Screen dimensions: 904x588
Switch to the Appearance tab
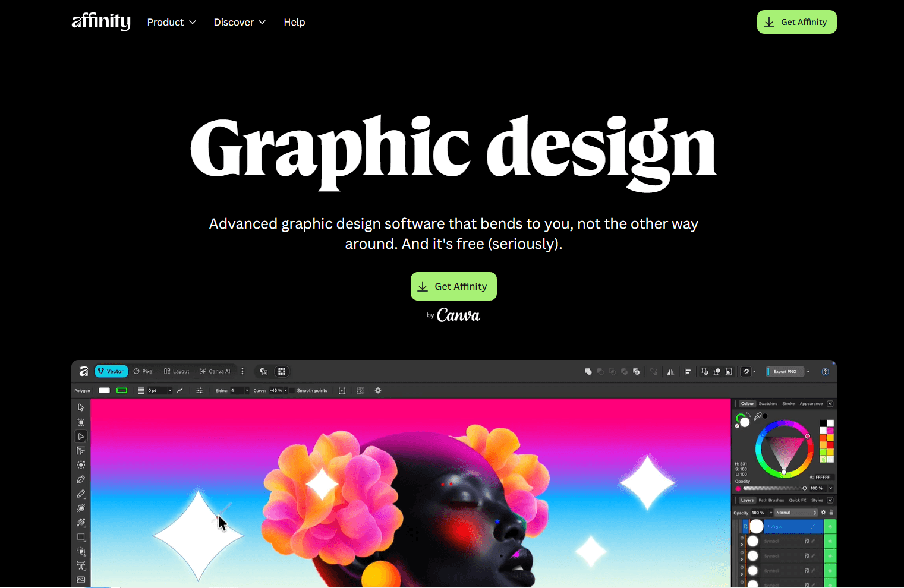pos(811,404)
